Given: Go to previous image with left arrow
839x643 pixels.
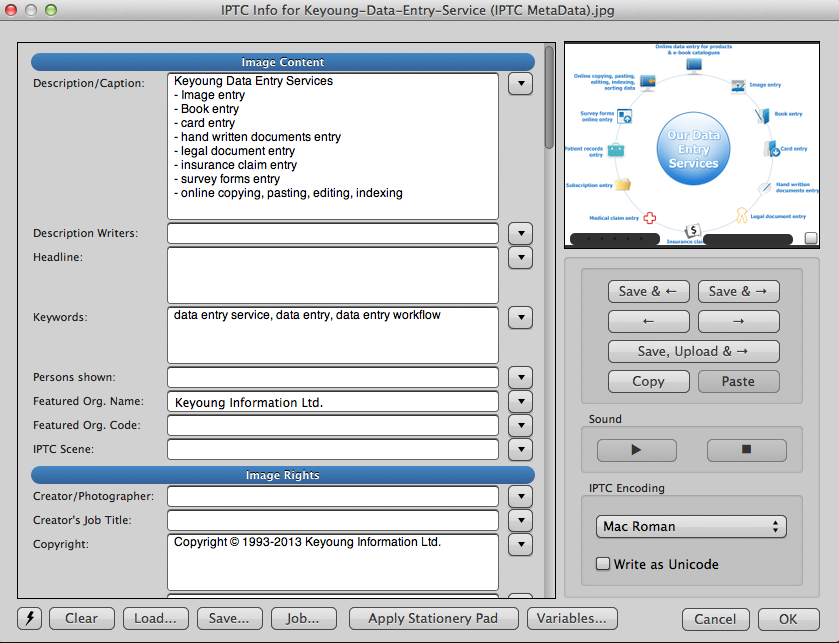Looking at the screenshot, I should pos(648,321).
